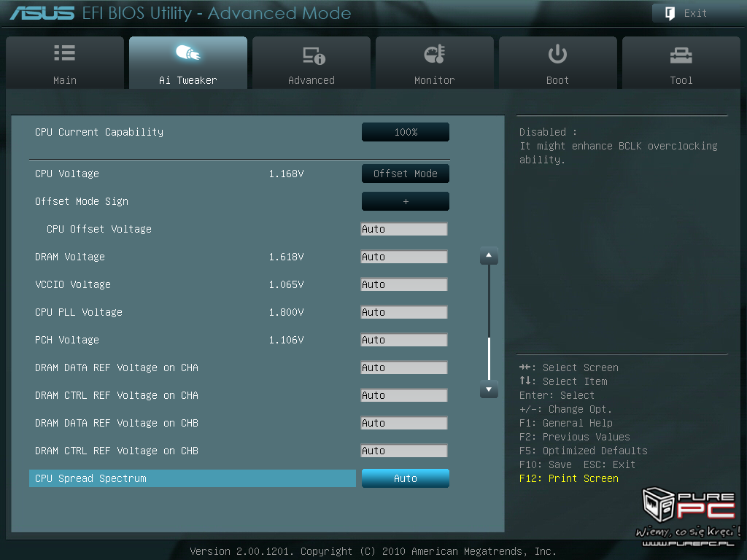This screenshot has width=747, height=560.
Task: Click the 1.168V CPU voltage reading
Action: point(286,174)
